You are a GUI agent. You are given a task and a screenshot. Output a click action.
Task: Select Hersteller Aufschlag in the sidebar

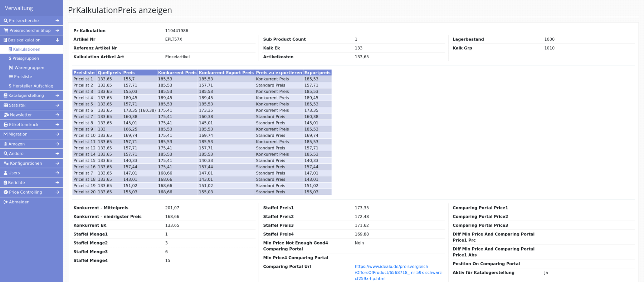(33, 86)
